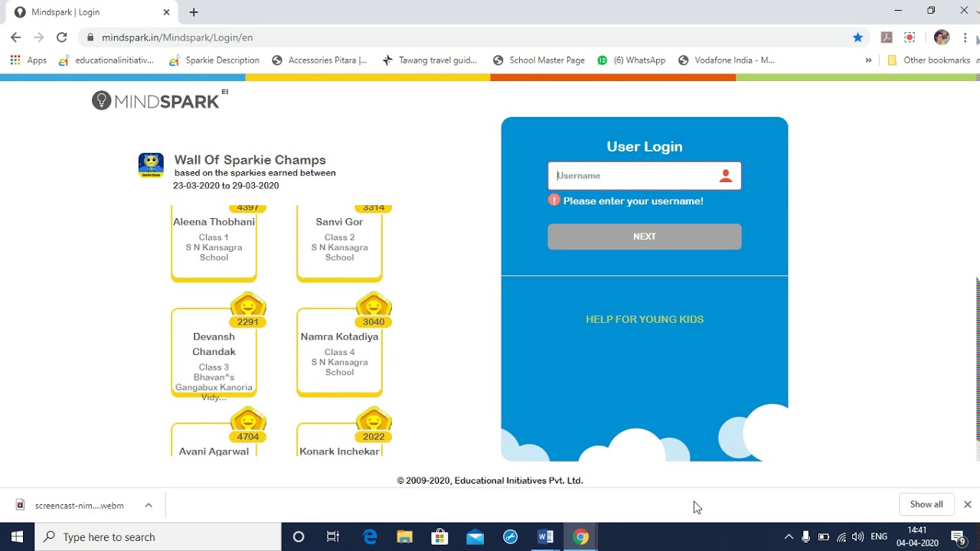This screenshot has width=980, height=551.
Task: Open educationalinitiativ... bookmark
Action: (x=106, y=60)
